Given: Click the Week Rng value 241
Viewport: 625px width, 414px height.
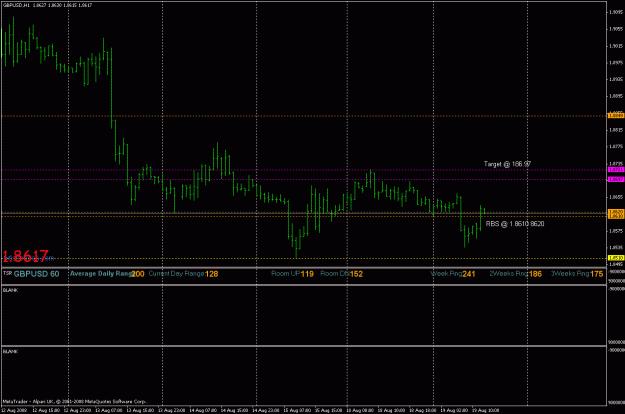Looking at the screenshot, I should [x=469, y=274].
